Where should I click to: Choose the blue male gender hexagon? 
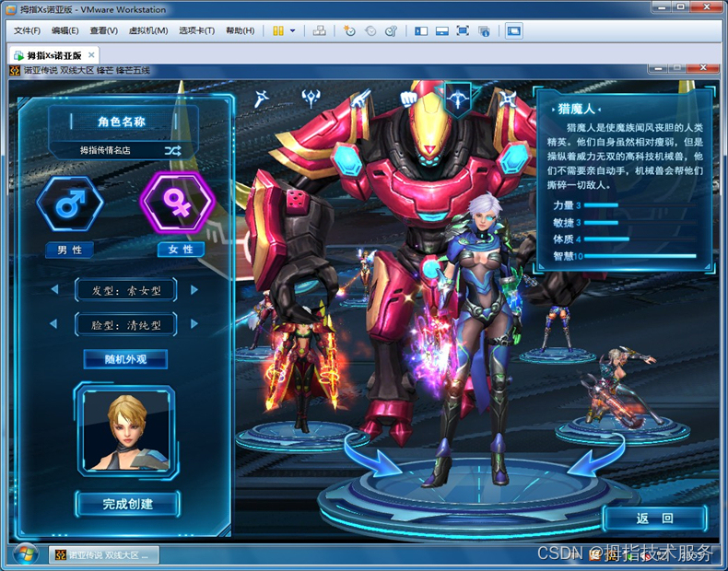pyautogui.click(x=70, y=204)
